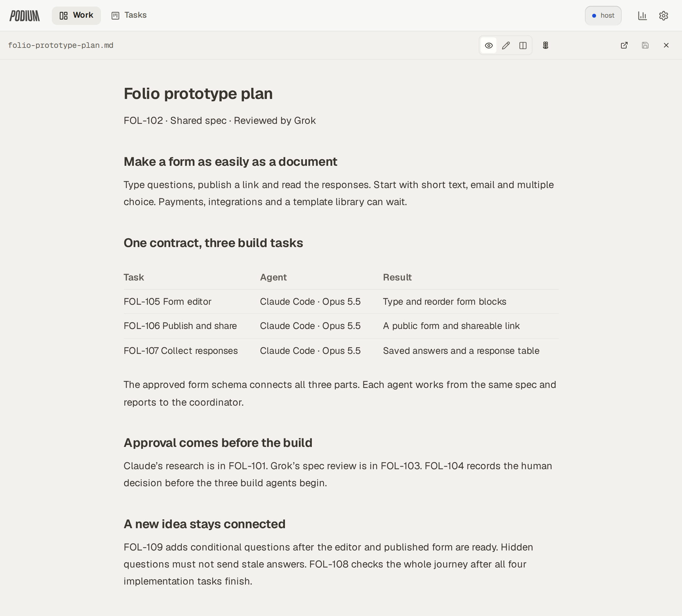Click paragraph starting FOL-109 adds conditional questions
This screenshot has height=616, width=682.
coord(328,564)
